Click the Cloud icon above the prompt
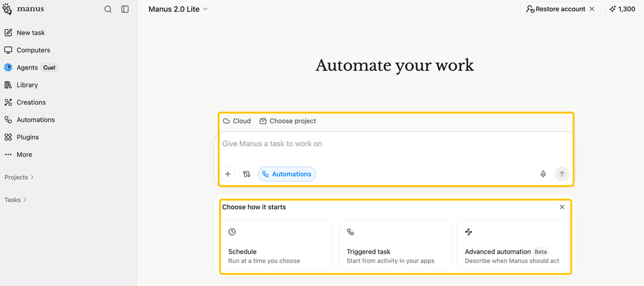The height and width of the screenshot is (286, 644). (x=227, y=121)
